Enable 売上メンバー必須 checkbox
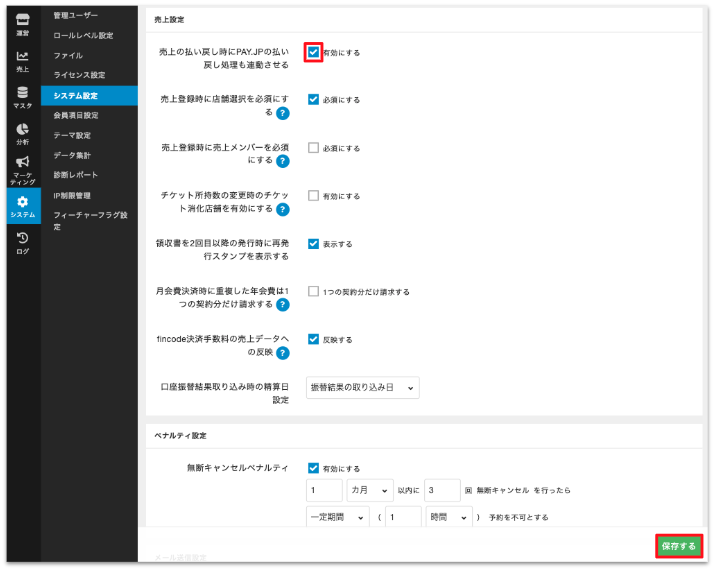Image resolution: width=715 pixels, height=570 pixels. (314, 148)
